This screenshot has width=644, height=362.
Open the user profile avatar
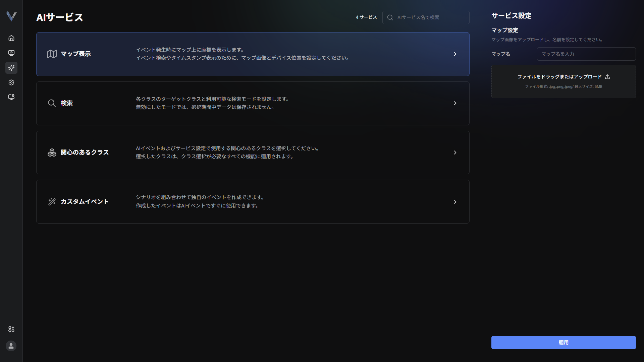(11, 346)
